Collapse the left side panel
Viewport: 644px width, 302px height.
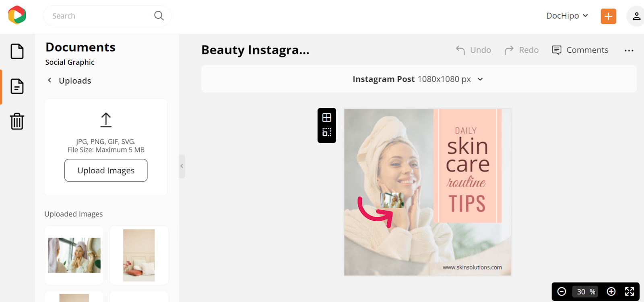coord(182,166)
